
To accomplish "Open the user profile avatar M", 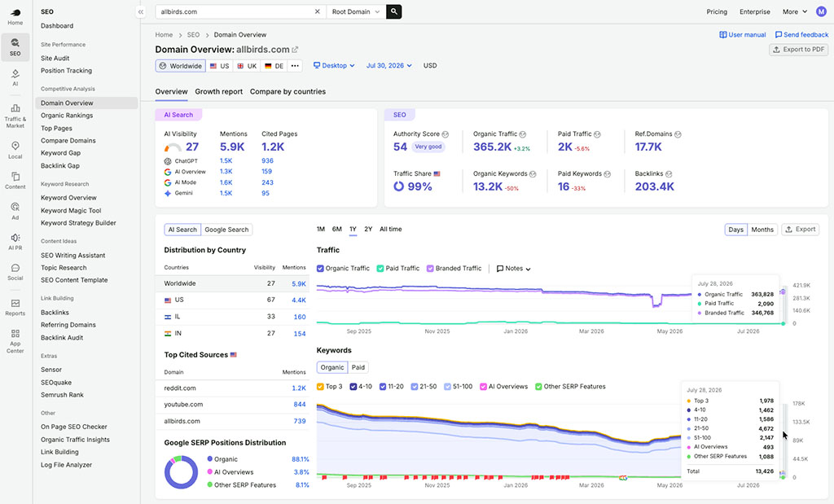I will tap(821, 11).
